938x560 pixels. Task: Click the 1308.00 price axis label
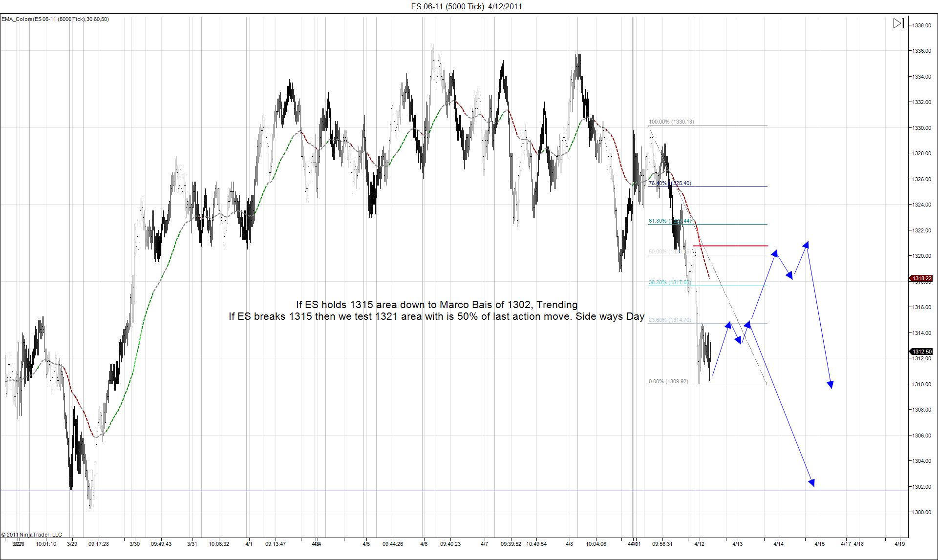coord(921,410)
